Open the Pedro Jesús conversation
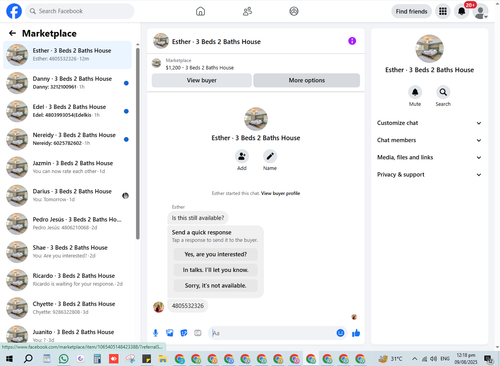This screenshot has width=500, height=366. tap(68, 224)
